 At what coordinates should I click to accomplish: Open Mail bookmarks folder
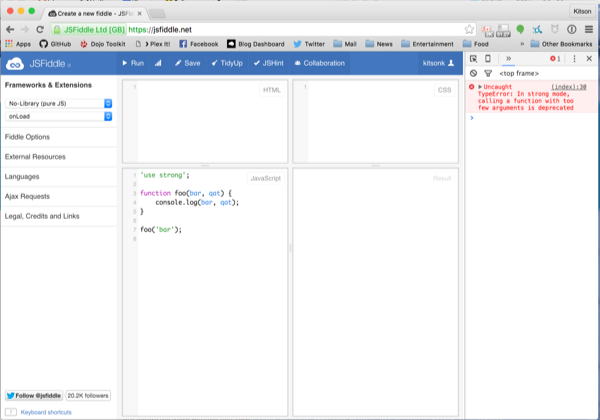tap(345, 44)
